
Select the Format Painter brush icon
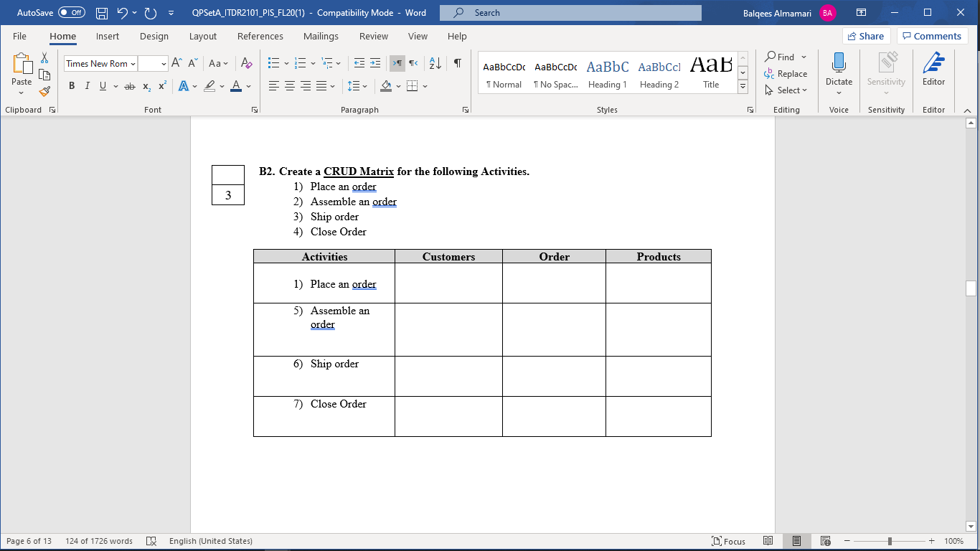[x=44, y=91]
